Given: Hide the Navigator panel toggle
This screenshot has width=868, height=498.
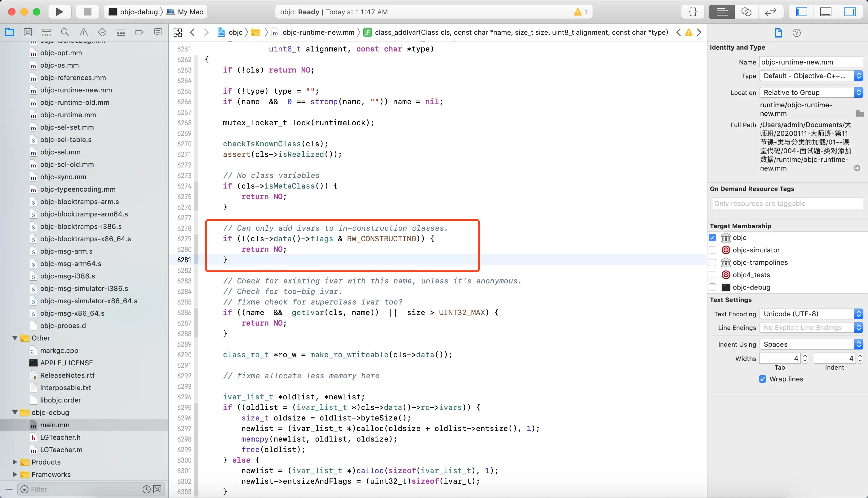Looking at the screenshot, I should point(801,12).
